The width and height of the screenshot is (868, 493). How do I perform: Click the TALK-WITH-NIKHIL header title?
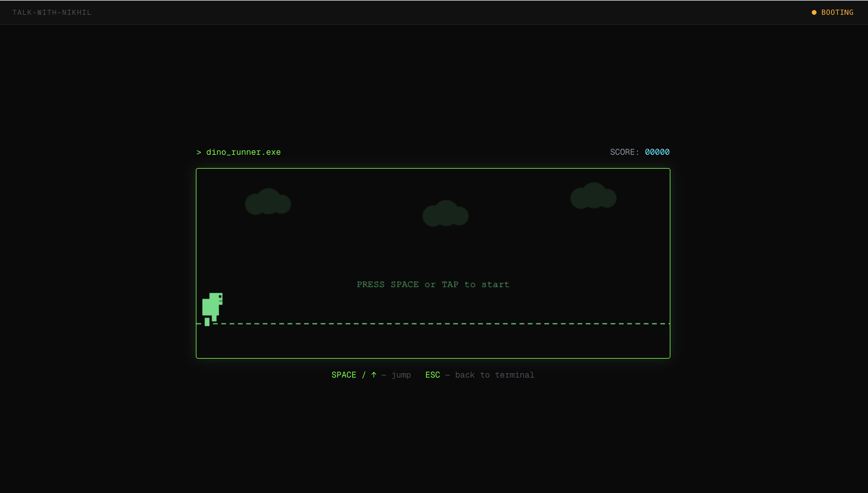pyautogui.click(x=52, y=12)
